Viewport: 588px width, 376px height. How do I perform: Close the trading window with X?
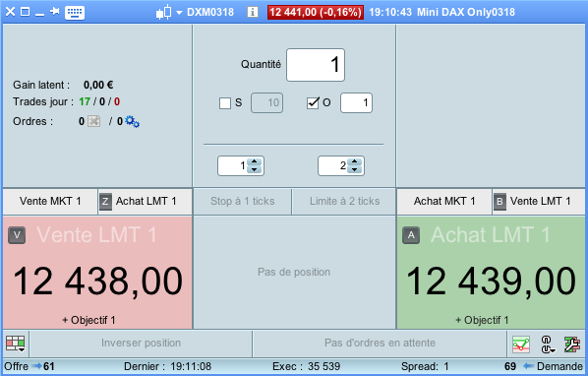pos(10,12)
